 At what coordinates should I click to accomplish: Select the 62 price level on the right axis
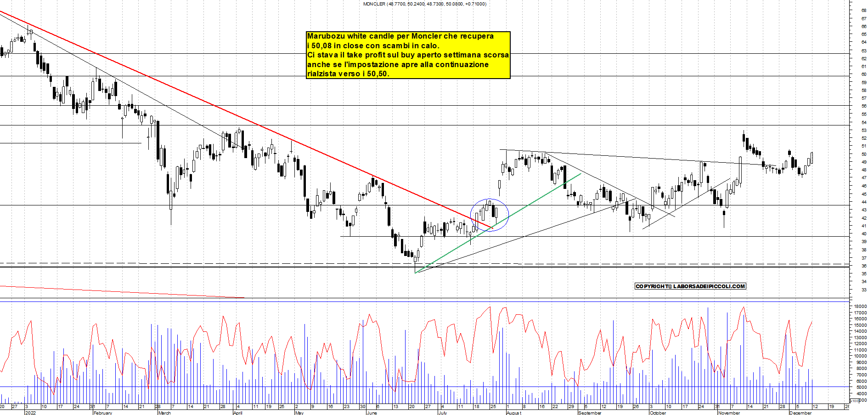pos(864,58)
